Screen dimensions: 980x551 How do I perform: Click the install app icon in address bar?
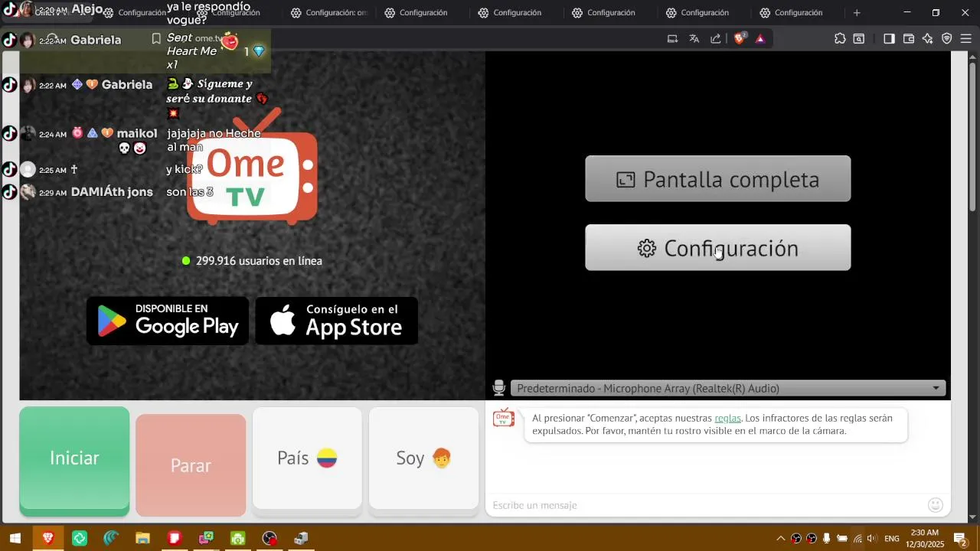[x=673, y=39]
